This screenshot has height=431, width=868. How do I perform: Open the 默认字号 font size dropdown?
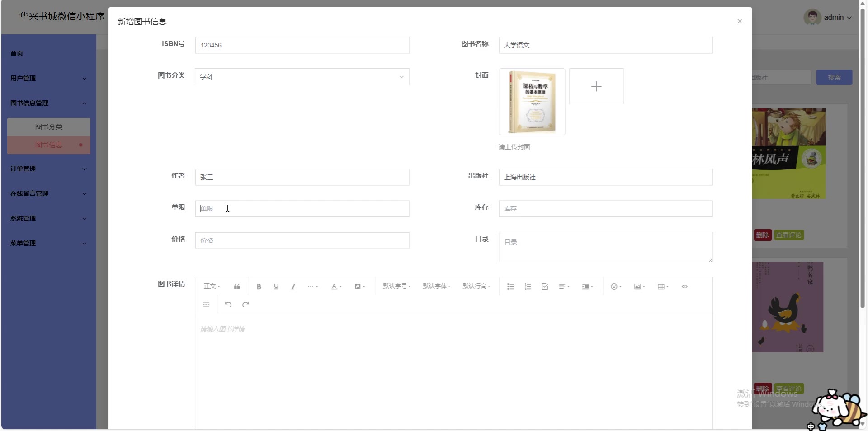pos(397,286)
